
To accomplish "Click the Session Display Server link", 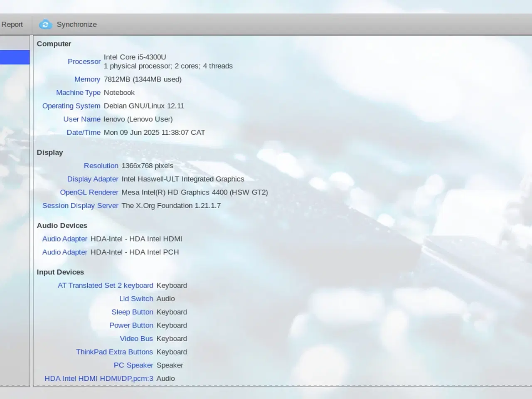I will (80, 206).
